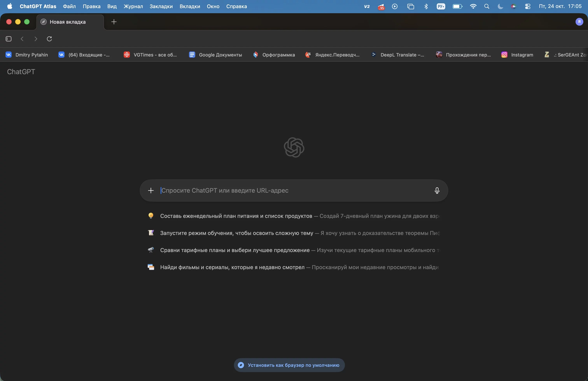Screen dimensions: 588x381
Task: Open the Ру keyboard layout switcher
Action: (441, 6)
